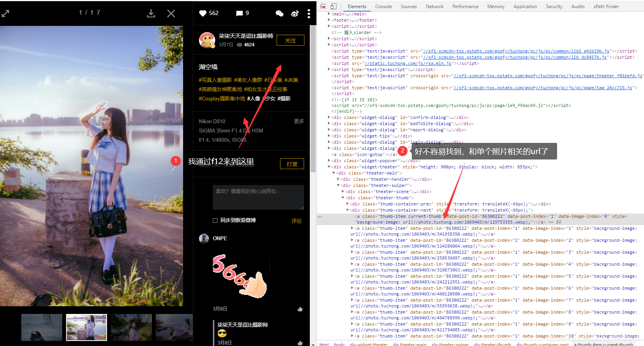Select the current-thumb anchor row
This screenshot has height=346, width=644.
click(x=480, y=219)
